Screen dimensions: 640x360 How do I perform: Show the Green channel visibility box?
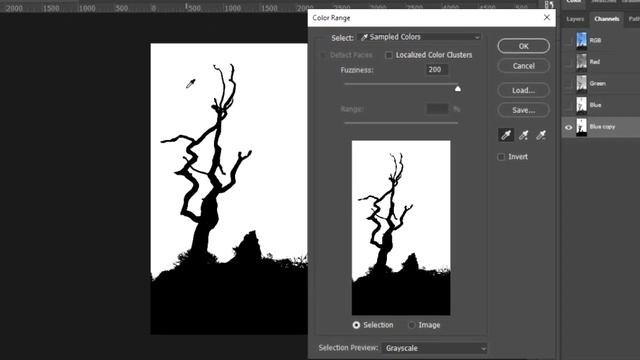pyautogui.click(x=569, y=84)
